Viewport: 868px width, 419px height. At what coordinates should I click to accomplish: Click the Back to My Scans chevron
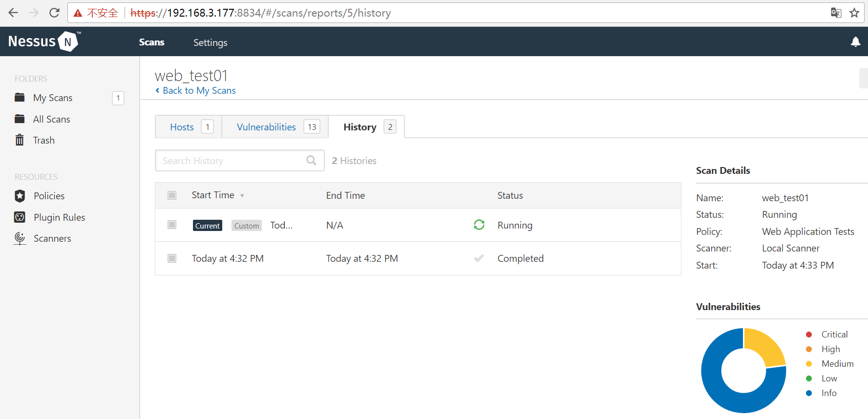(157, 90)
